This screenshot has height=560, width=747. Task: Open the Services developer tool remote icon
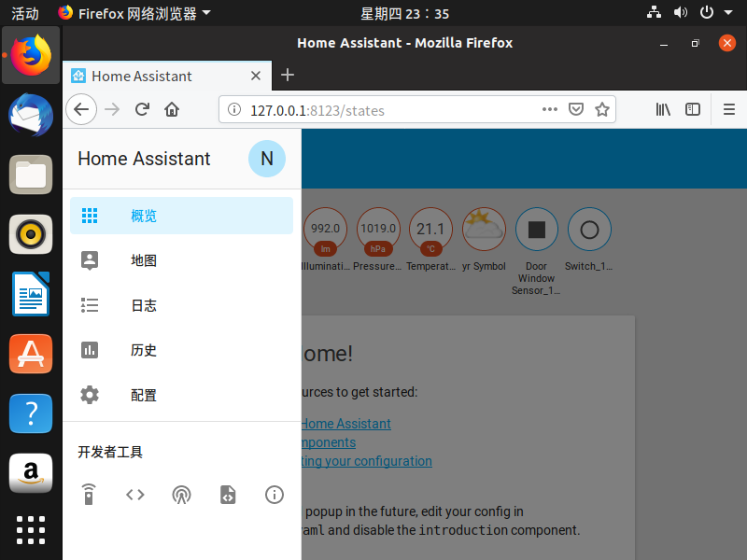pos(89,495)
